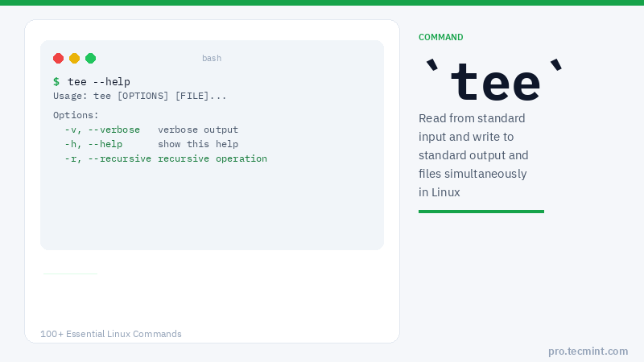Click the green underline bar below description

481,212
